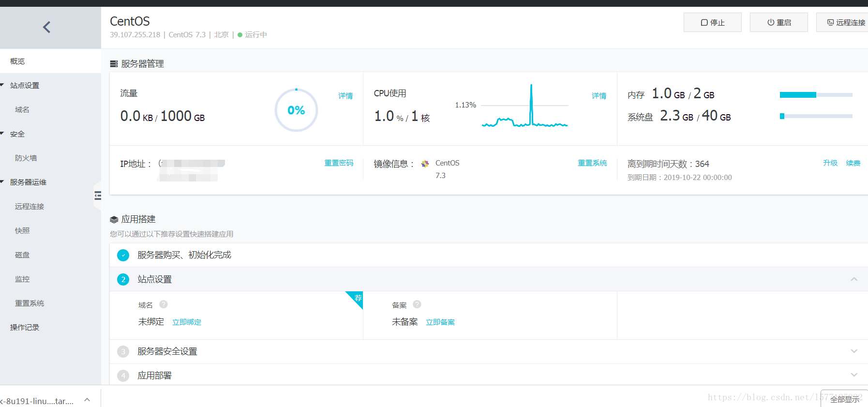Viewport: 868px width, 407px height.
Task: Click the 荐 recommended corner badge
Action: click(357, 297)
